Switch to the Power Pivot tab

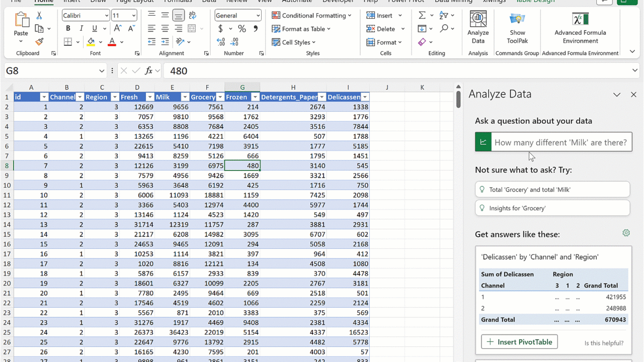(x=406, y=1)
